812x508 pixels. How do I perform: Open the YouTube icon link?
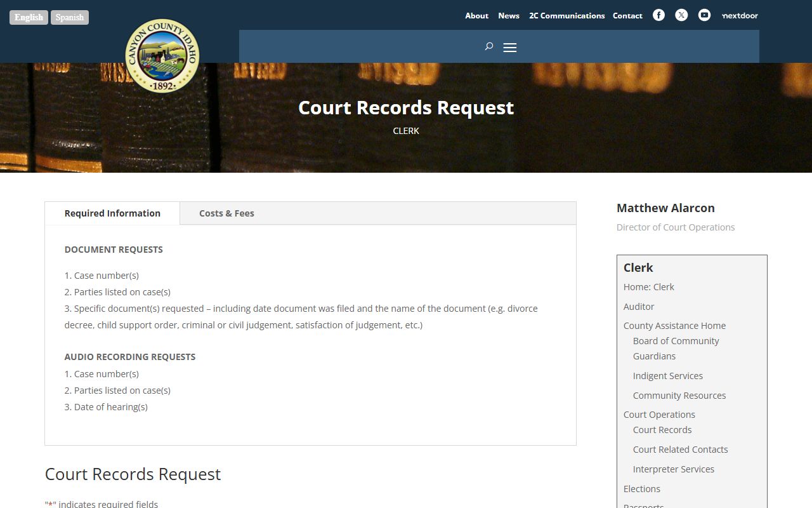click(x=704, y=15)
